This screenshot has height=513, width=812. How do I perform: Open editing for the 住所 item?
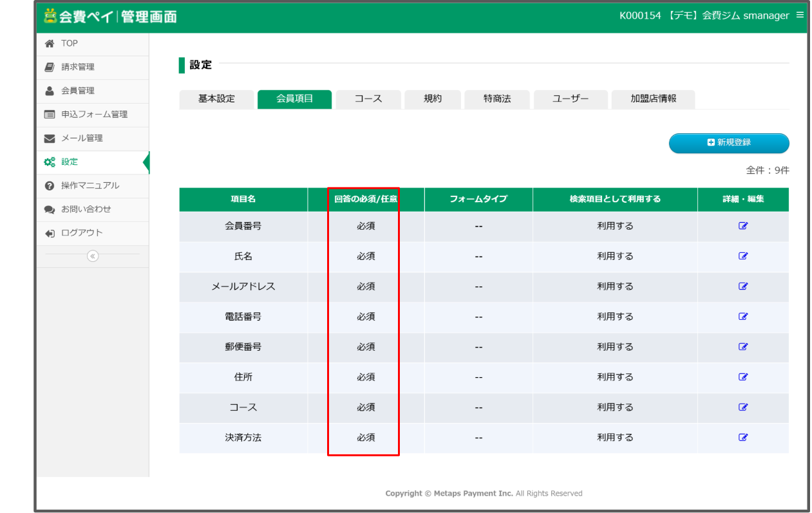coord(743,377)
